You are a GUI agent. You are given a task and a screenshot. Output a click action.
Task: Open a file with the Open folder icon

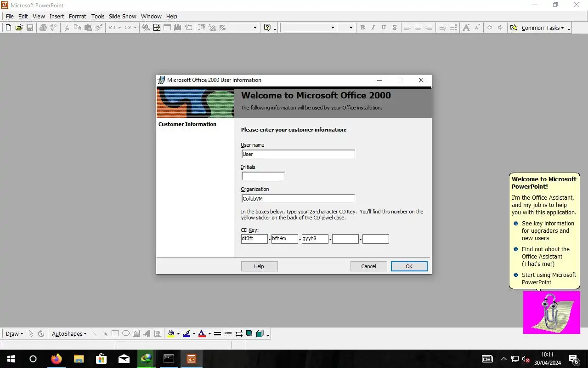click(19, 28)
